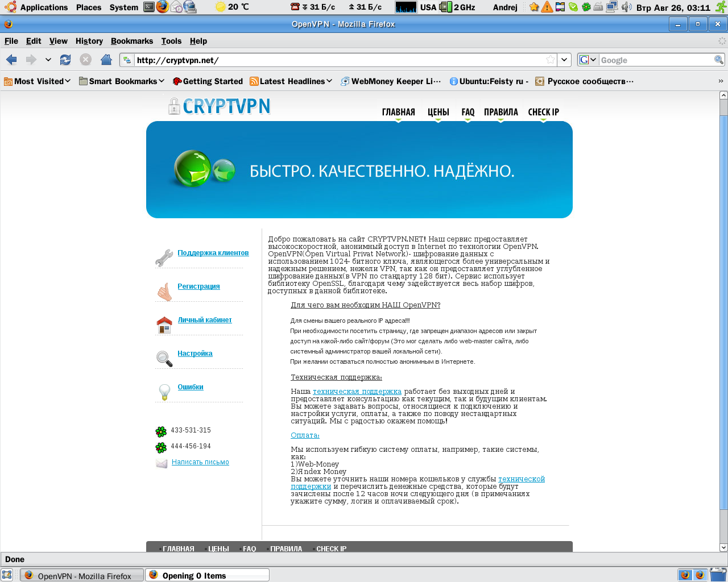
Task: Open ПРАВИЛА in the top navigation
Action: click(x=501, y=112)
